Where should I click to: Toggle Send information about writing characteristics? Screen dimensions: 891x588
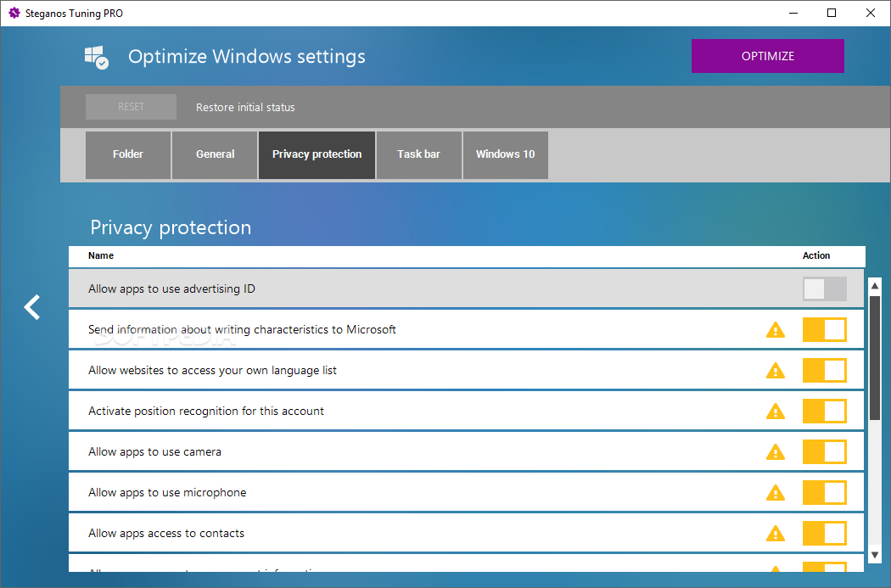pos(825,329)
